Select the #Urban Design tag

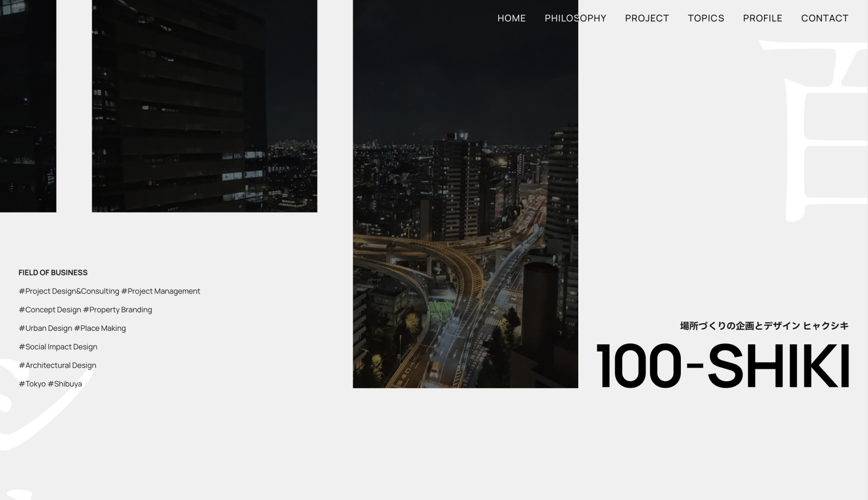pyautogui.click(x=45, y=328)
